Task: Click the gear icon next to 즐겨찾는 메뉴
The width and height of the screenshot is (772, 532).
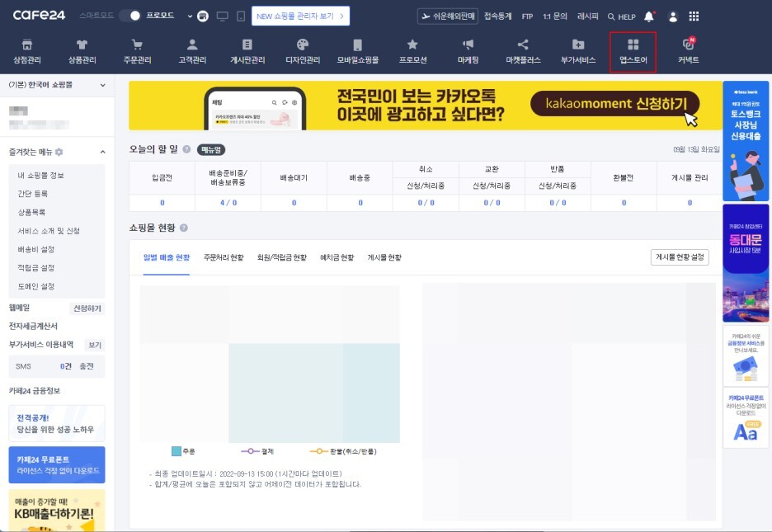Action: pyautogui.click(x=59, y=152)
